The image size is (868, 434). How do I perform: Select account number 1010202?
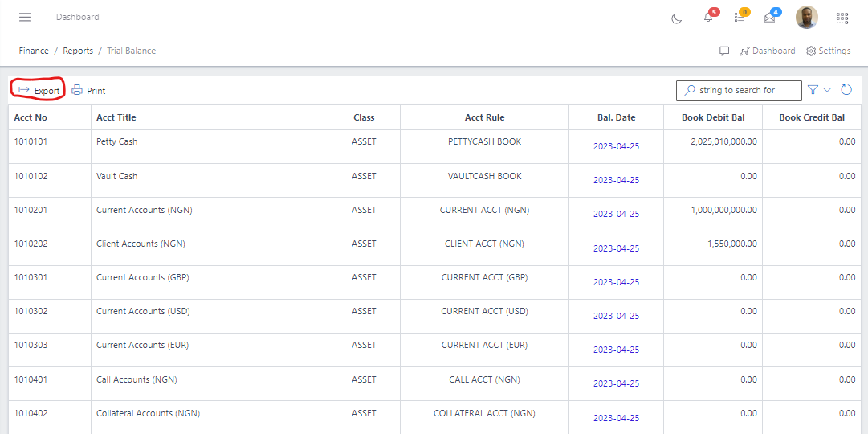31,244
